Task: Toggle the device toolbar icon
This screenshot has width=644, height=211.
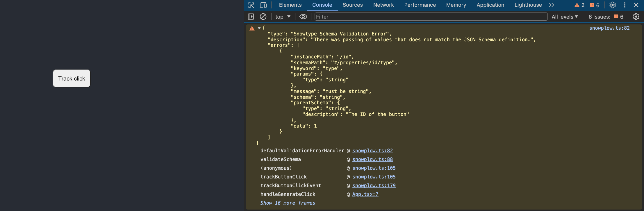Action: (x=263, y=5)
